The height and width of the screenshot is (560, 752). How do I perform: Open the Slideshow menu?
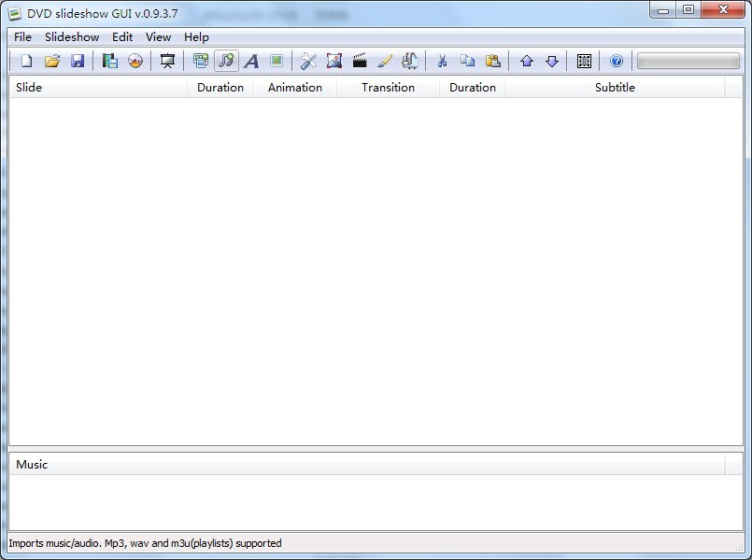click(72, 36)
